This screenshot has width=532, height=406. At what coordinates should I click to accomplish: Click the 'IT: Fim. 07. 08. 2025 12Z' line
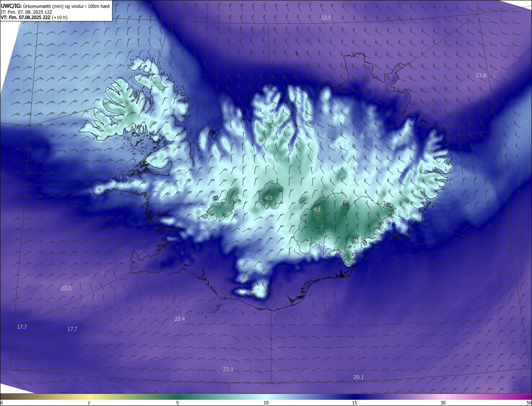26,12
